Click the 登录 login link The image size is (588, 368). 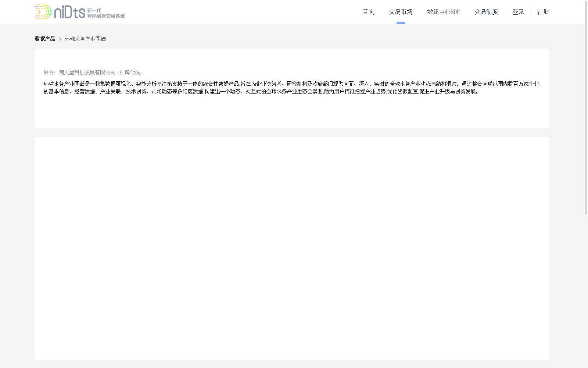pos(518,12)
